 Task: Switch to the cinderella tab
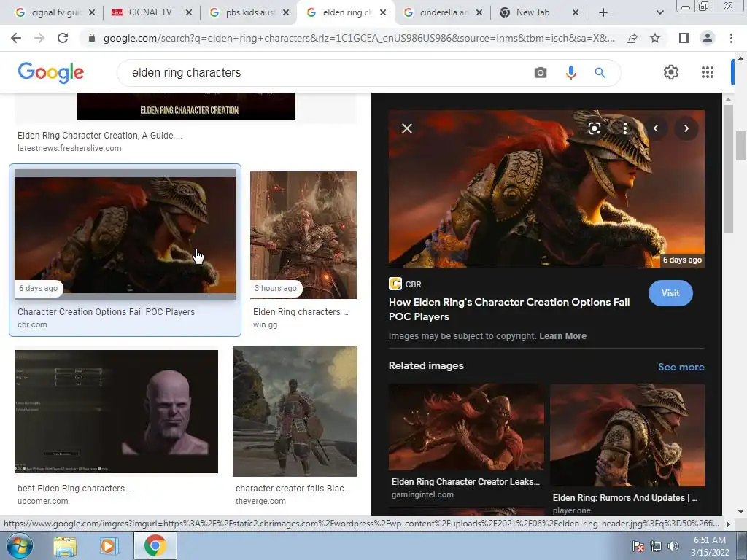(441, 12)
